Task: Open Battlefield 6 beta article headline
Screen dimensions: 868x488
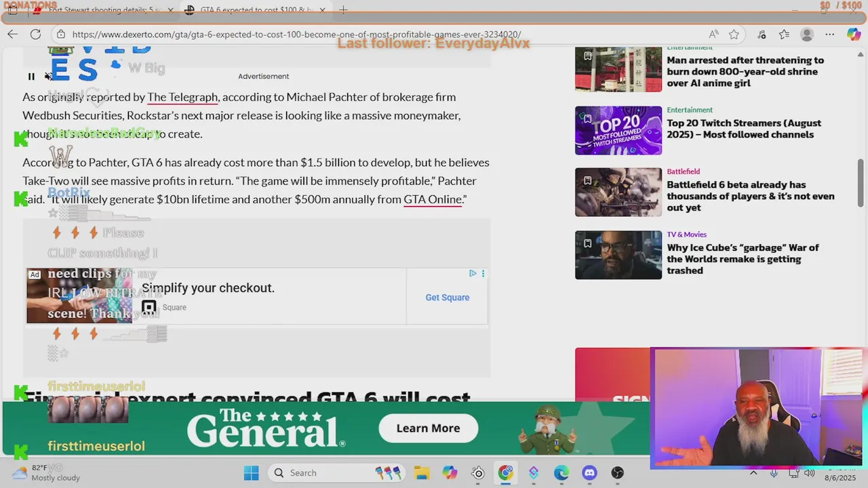Action: click(x=751, y=196)
